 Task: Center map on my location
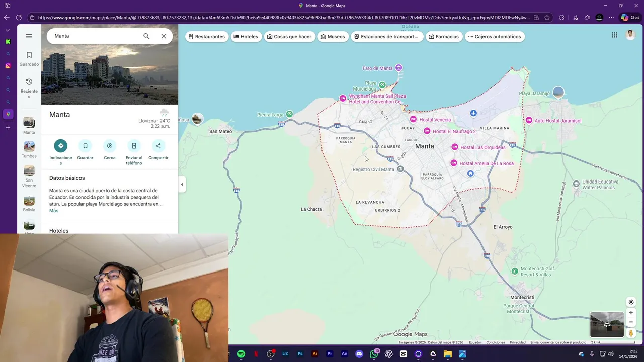coord(631,302)
